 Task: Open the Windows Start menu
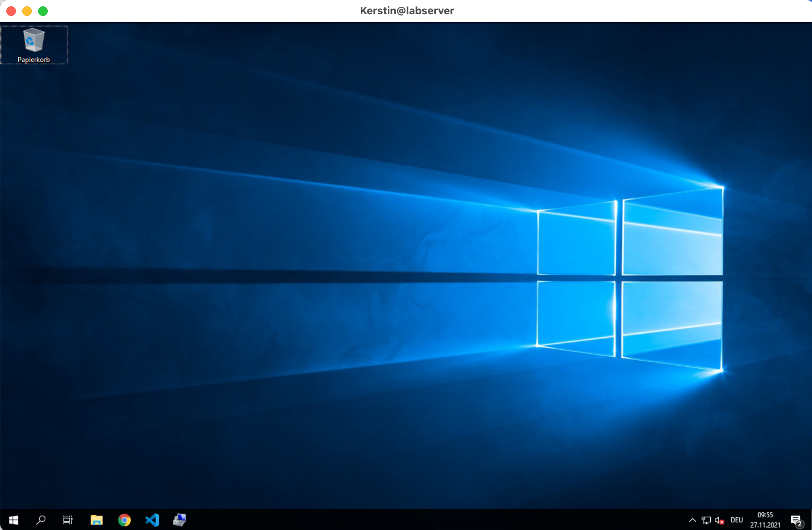[14, 520]
